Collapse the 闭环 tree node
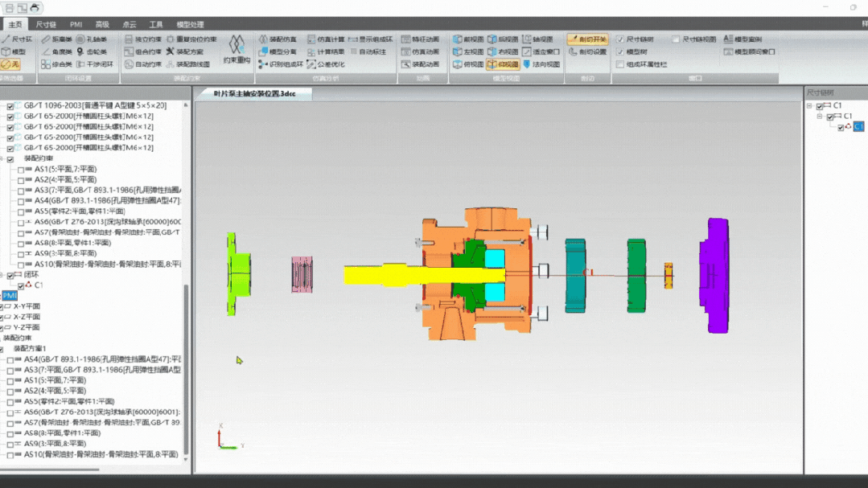Image resolution: width=868 pixels, height=488 pixels. (x=2, y=275)
